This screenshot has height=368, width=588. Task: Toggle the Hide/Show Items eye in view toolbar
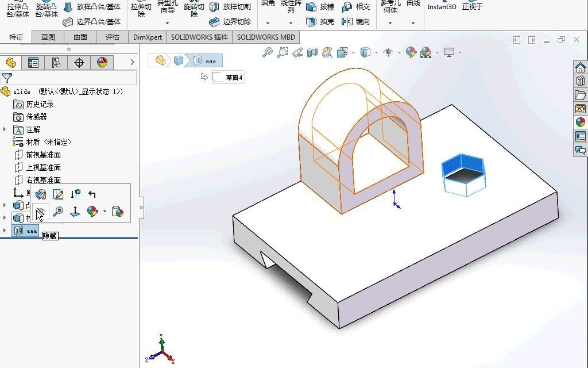tap(389, 52)
